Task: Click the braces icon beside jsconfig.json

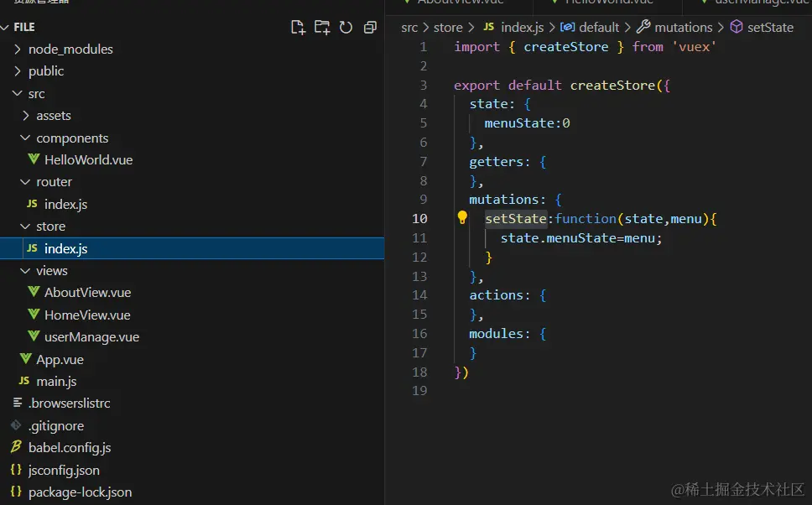Action: (x=16, y=469)
